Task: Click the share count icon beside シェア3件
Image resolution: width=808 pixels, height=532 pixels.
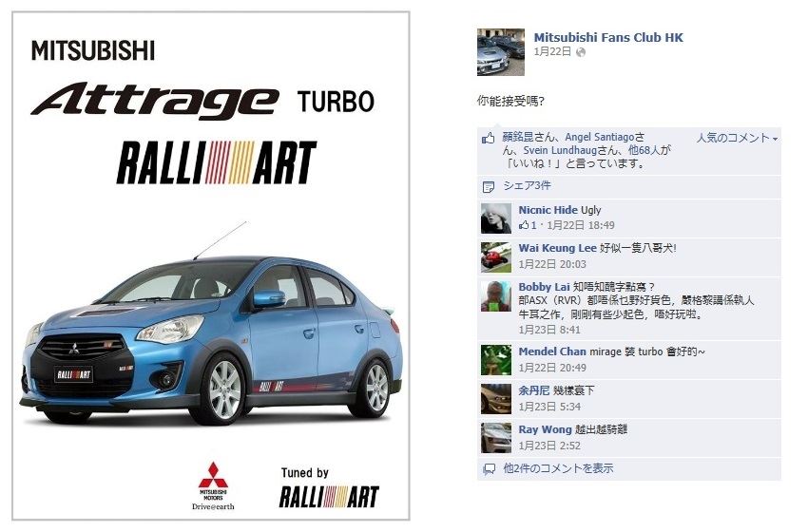Action: coord(488,186)
